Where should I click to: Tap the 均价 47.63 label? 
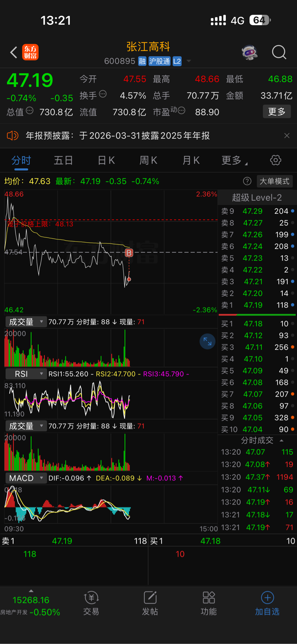pyautogui.click(x=27, y=181)
